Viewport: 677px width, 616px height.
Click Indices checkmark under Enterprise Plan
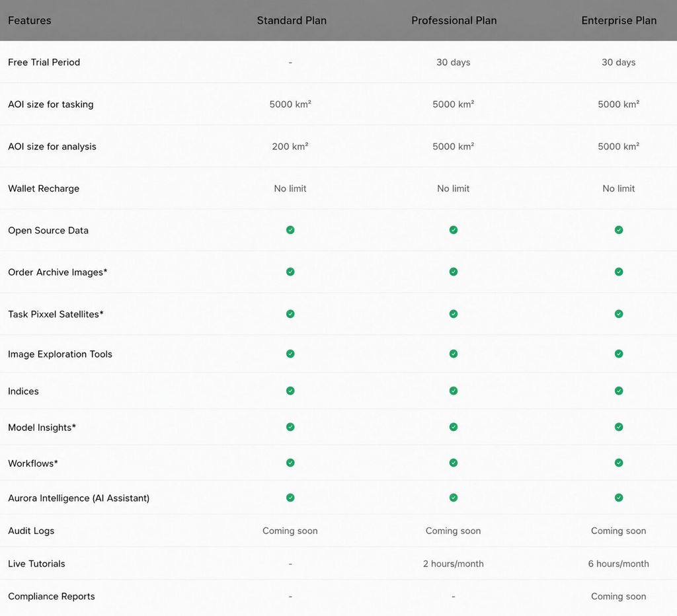click(619, 391)
